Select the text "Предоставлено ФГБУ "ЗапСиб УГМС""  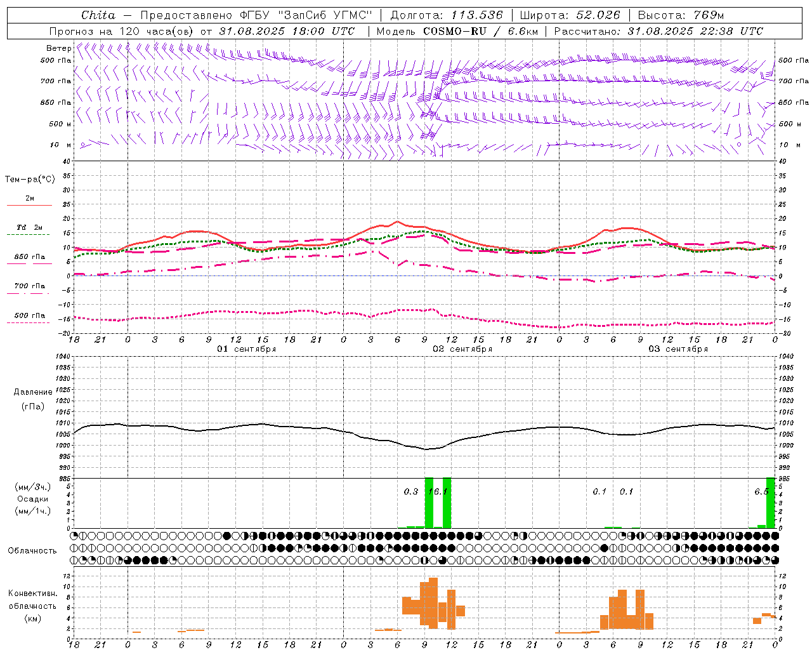(x=256, y=15)
